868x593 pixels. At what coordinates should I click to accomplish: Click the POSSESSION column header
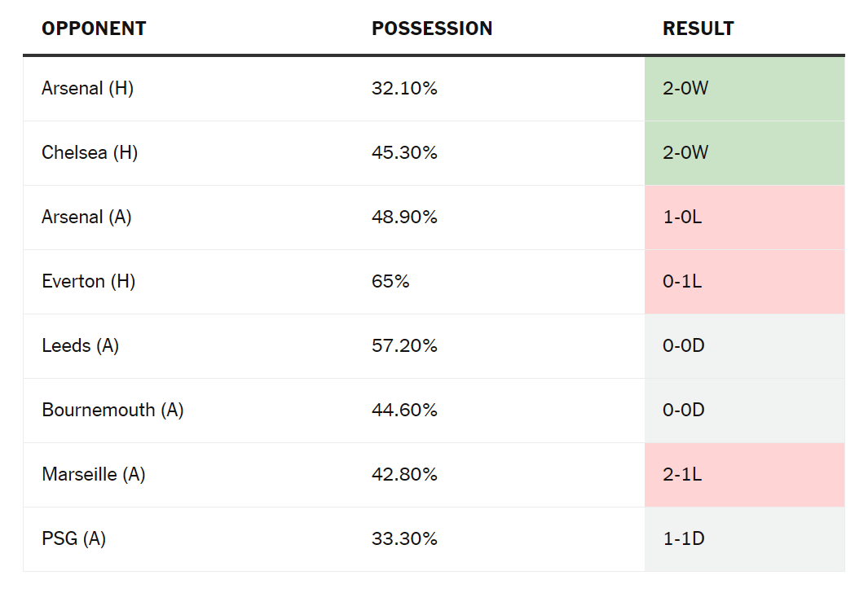[432, 29]
